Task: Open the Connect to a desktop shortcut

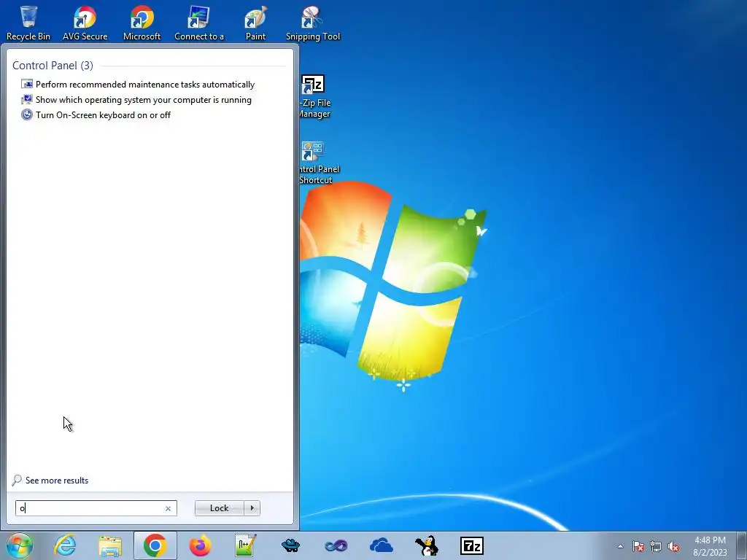Action: (198, 23)
